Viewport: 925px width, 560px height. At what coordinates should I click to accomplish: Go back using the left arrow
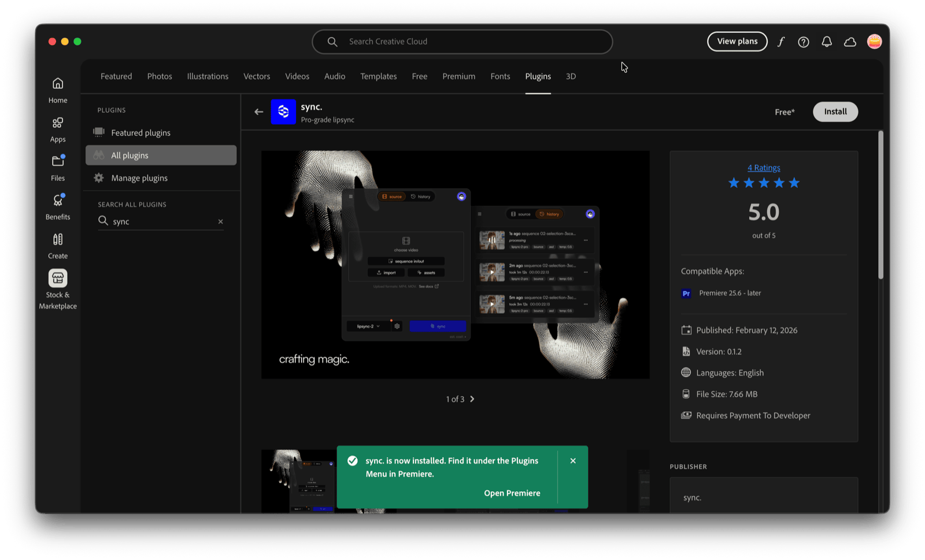[258, 112]
